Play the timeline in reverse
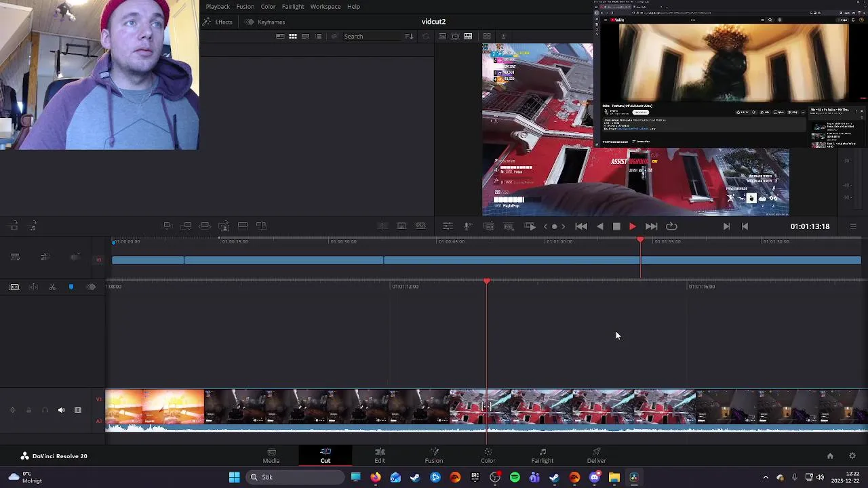The height and width of the screenshot is (488, 868). pos(600,226)
